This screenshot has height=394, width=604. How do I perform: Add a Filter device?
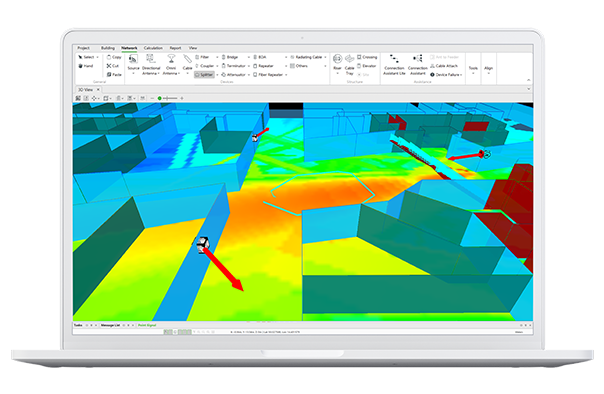pyautogui.click(x=202, y=57)
